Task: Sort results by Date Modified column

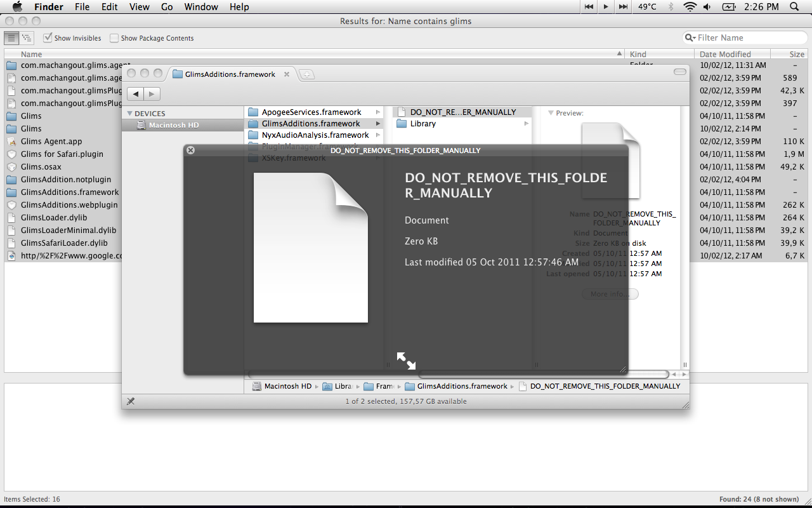Action: [x=732, y=54]
